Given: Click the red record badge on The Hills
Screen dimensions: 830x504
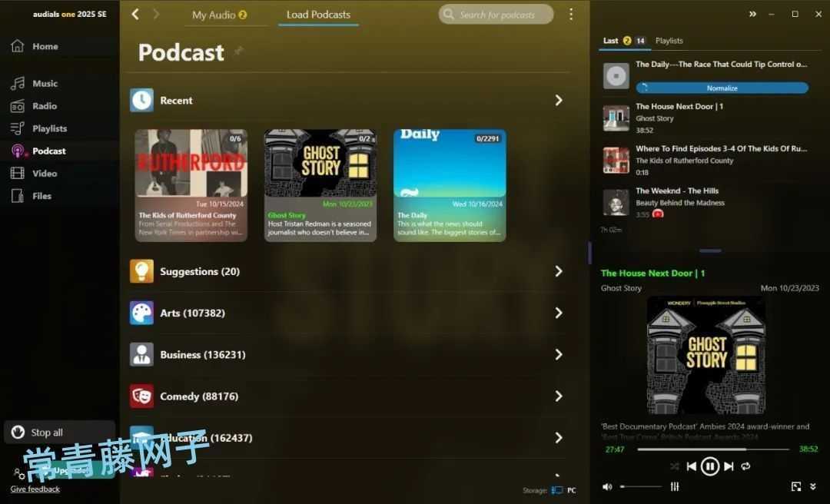Looking at the screenshot, I should pyautogui.click(x=657, y=214).
